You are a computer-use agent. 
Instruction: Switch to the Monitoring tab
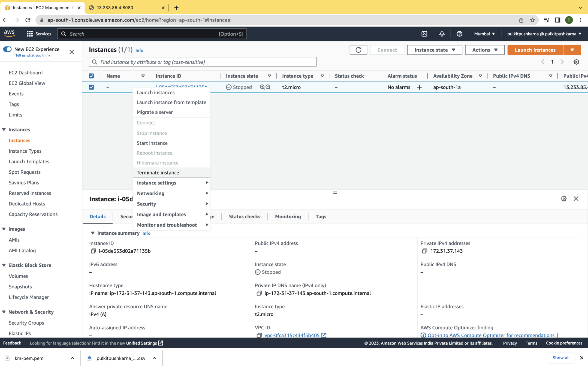click(x=288, y=216)
